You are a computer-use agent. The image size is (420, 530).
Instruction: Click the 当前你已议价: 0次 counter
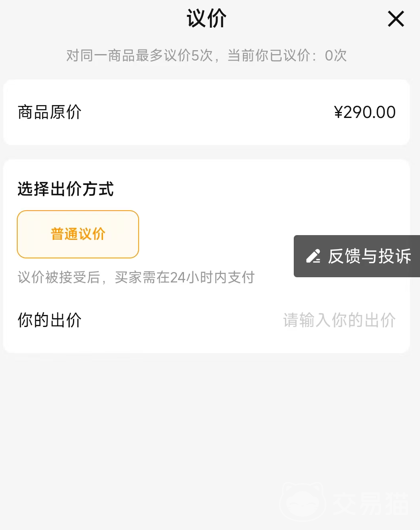point(287,55)
